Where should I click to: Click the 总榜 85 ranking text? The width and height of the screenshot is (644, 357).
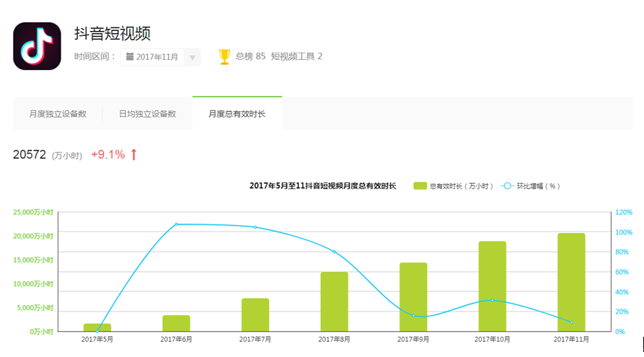(250, 56)
